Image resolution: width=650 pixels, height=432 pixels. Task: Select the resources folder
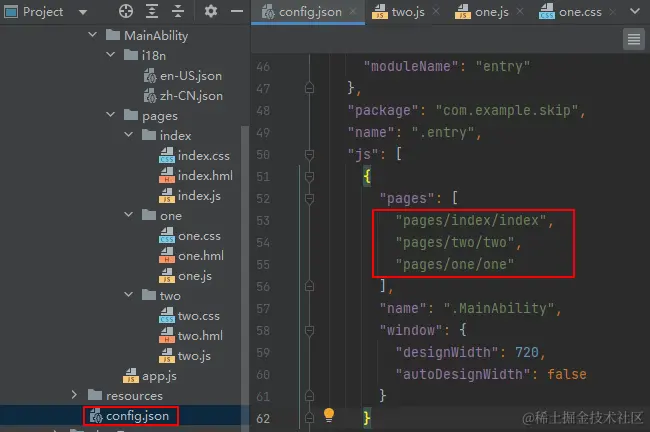pyautogui.click(x=125, y=396)
